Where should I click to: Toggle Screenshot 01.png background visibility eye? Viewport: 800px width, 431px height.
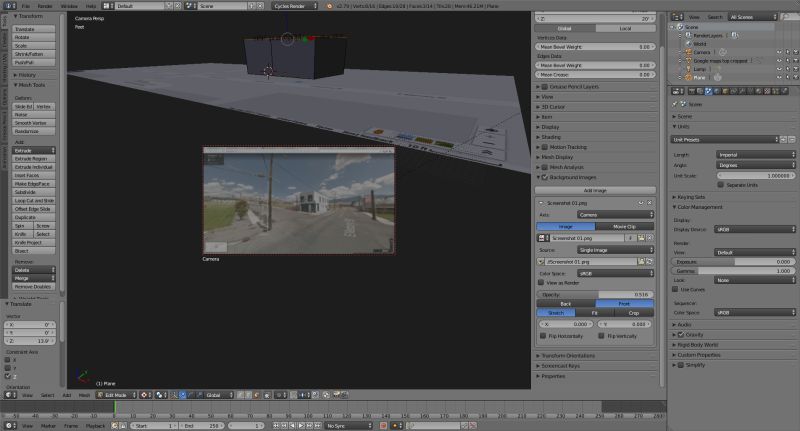[x=641, y=203]
